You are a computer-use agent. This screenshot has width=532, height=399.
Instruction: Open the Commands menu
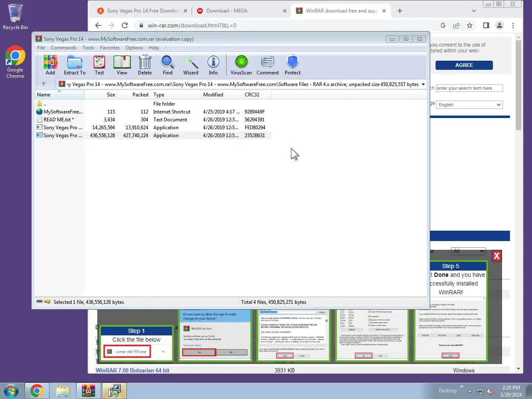(64, 48)
